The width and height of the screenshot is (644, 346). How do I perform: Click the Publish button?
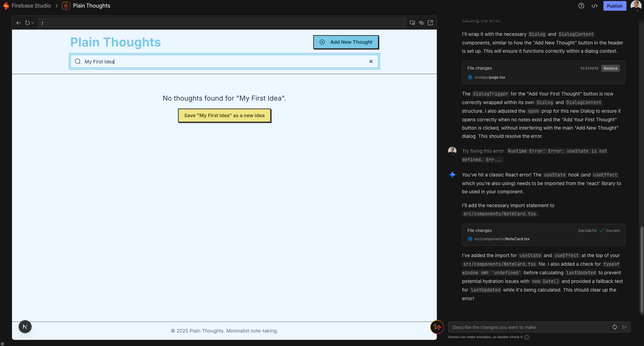coord(615,6)
